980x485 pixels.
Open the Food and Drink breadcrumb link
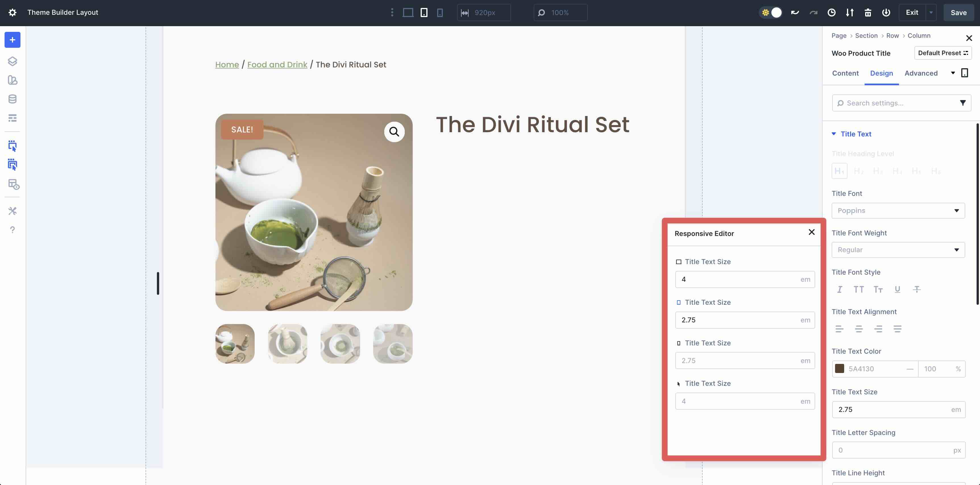point(277,64)
